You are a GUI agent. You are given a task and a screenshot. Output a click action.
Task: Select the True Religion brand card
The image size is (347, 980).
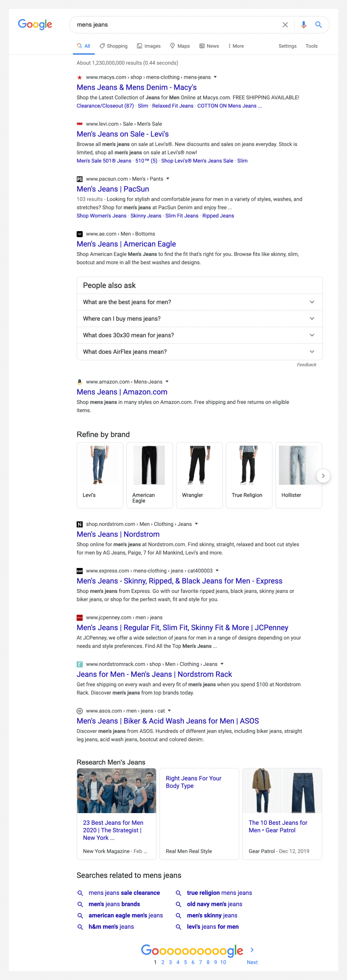249,475
